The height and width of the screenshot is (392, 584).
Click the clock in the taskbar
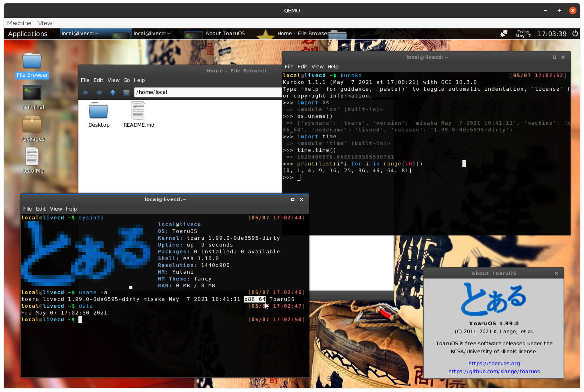pos(552,34)
